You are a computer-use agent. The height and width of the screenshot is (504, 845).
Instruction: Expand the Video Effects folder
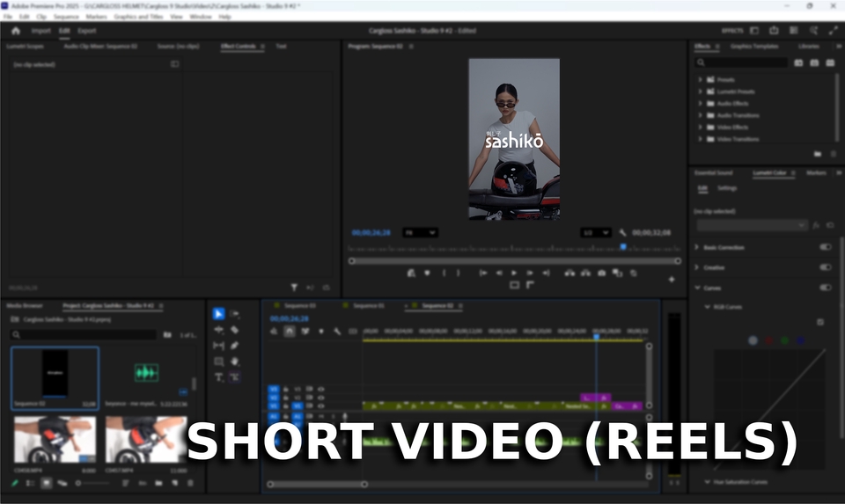click(x=701, y=128)
